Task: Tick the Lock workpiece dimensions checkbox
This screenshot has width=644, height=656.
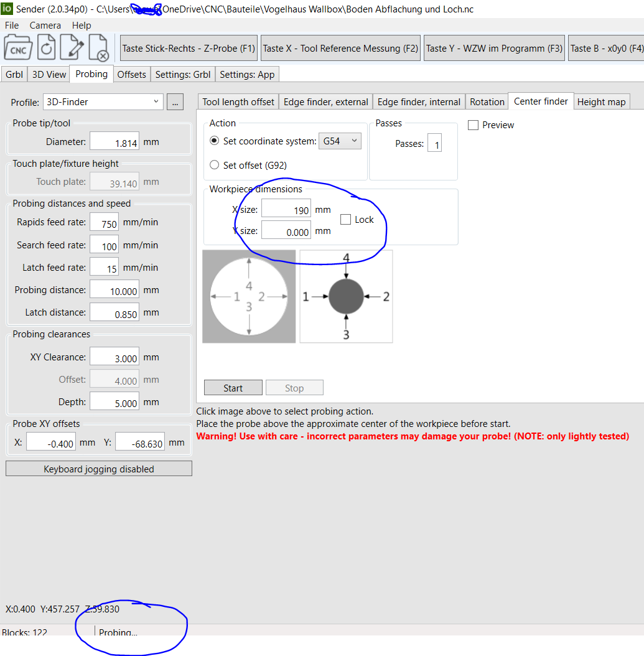Action: tap(346, 220)
